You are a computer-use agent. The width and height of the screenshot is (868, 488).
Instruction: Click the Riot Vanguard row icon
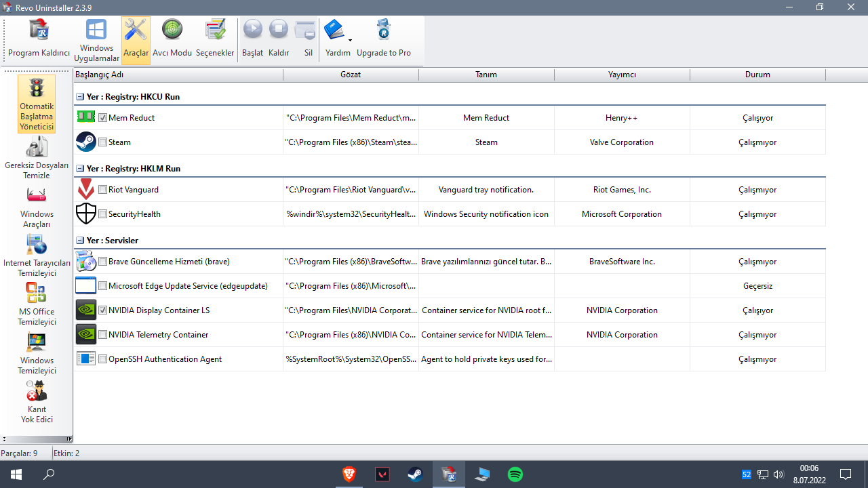click(86, 189)
